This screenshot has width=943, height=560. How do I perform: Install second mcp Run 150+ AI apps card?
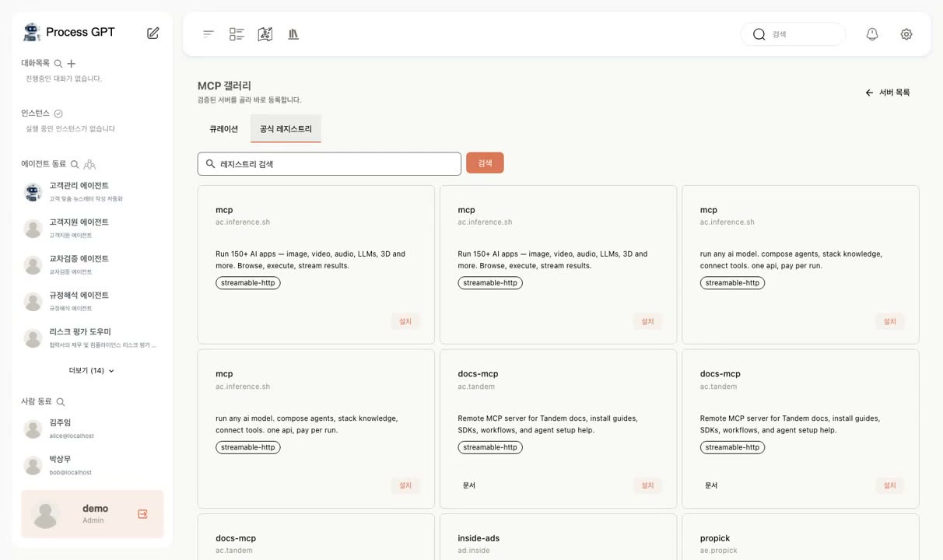click(647, 321)
